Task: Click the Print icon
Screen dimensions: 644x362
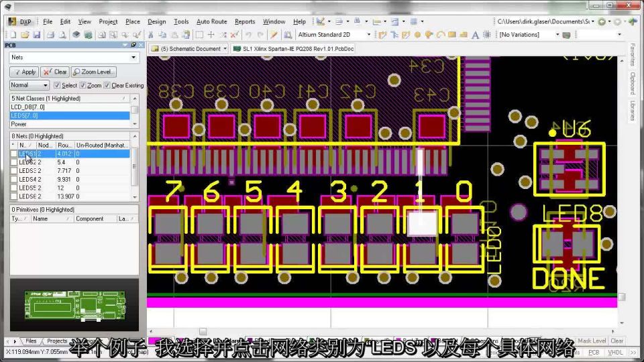Action: (50, 35)
